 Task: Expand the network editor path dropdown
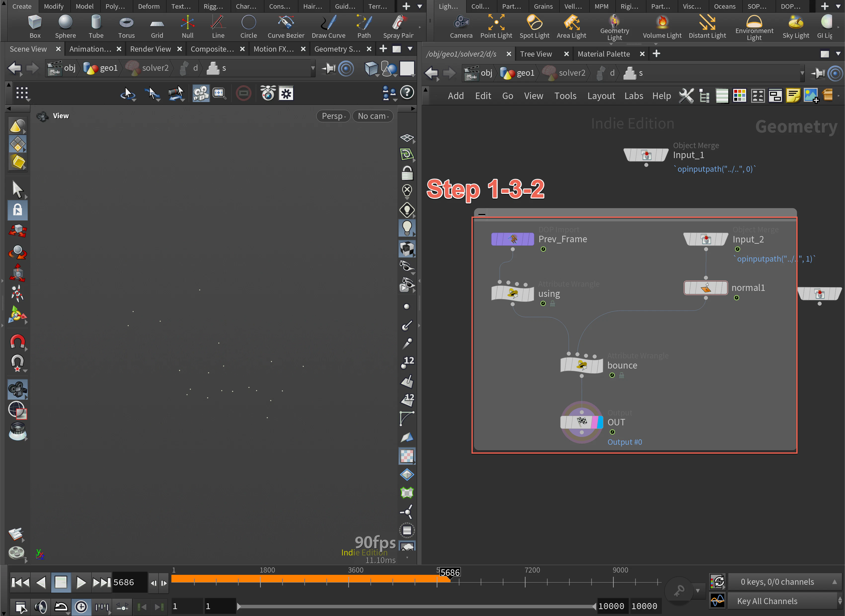[x=802, y=73]
